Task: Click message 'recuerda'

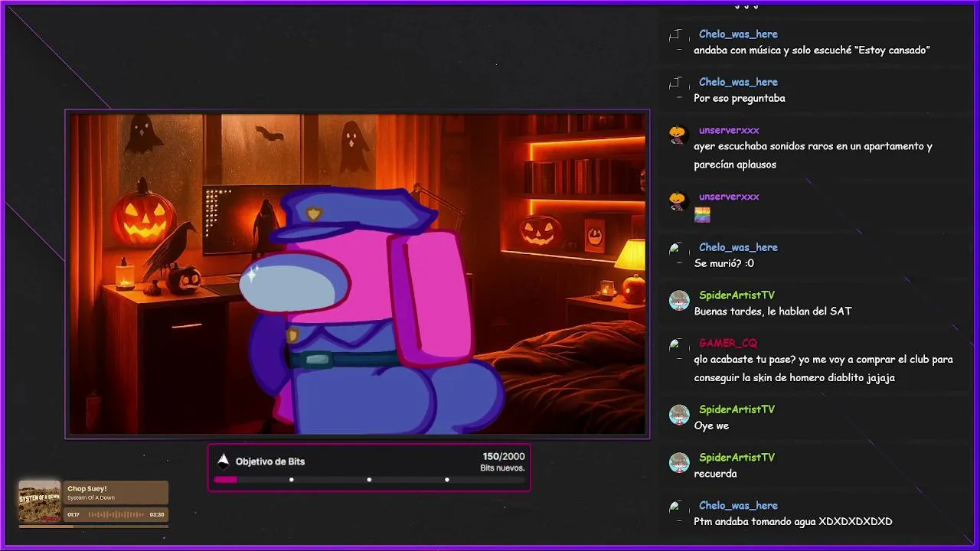Action: tap(715, 474)
